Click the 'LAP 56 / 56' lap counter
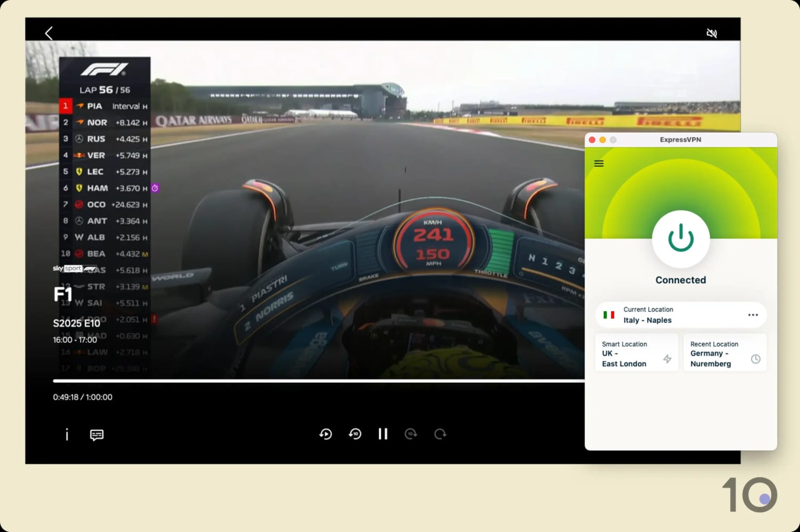 pyautogui.click(x=105, y=90)
